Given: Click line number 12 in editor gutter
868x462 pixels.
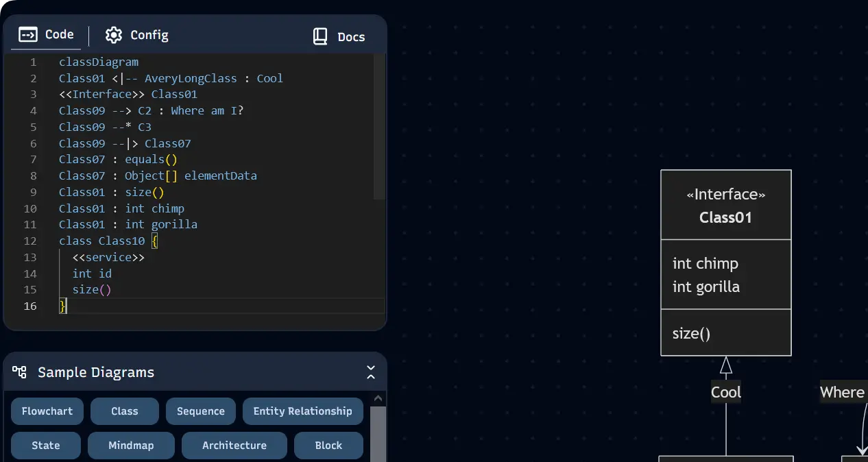Looking at the screenshot, I should (x=29, y=241).
